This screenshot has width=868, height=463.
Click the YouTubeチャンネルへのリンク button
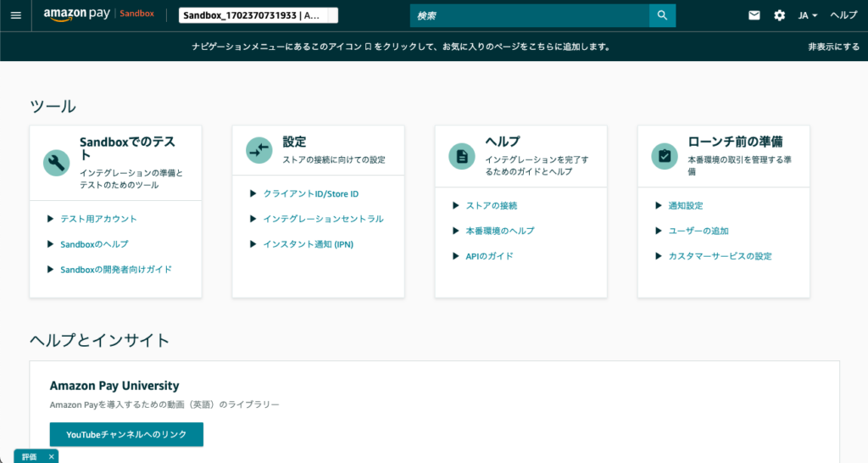tap(126, 434)
